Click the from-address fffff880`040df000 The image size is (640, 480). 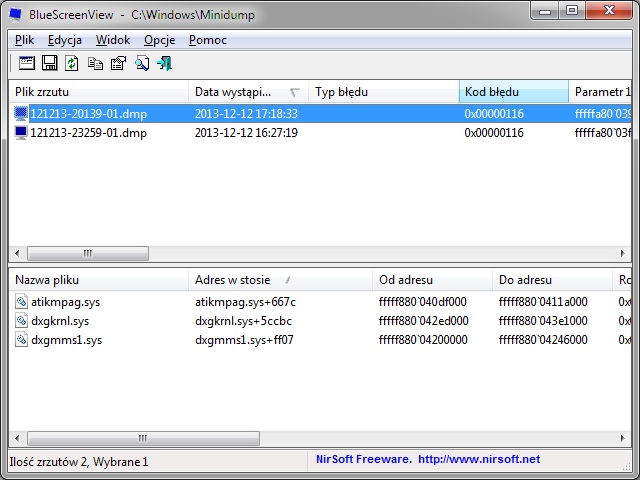pyautogui.click(x=422, y=302)
